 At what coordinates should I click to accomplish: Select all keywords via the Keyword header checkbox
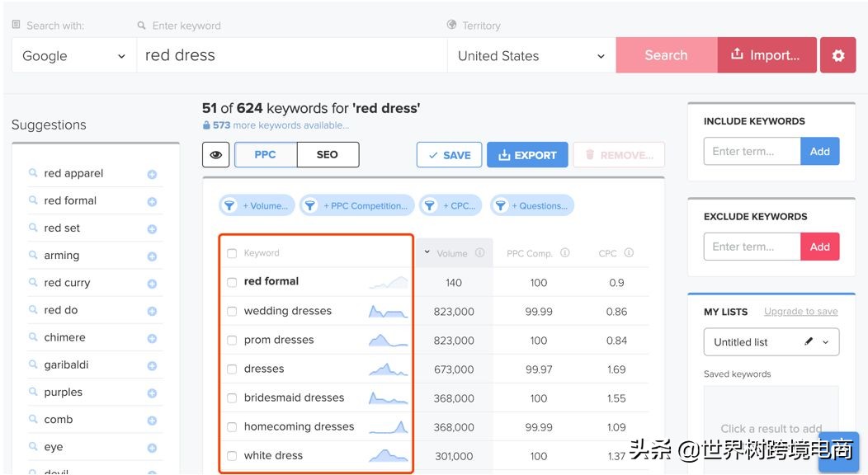click(x=232, y=252)
